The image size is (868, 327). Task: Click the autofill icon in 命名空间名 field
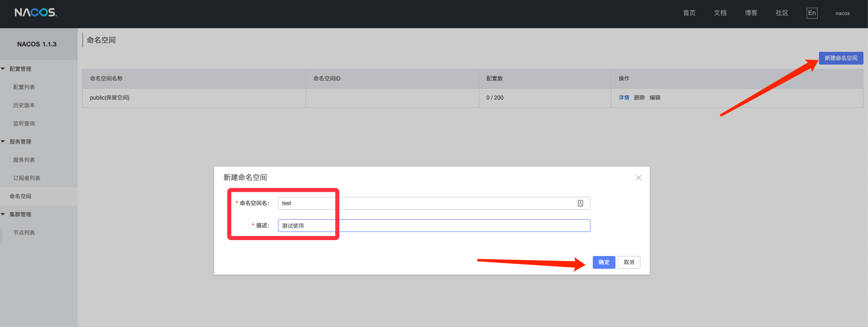(x=580, y=203)
